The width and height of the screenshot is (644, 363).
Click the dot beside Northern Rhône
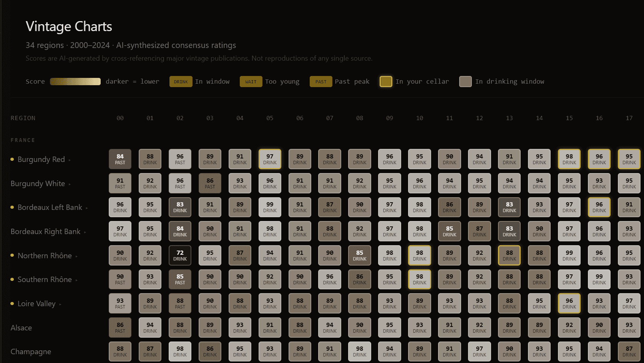tap(12, 256)
